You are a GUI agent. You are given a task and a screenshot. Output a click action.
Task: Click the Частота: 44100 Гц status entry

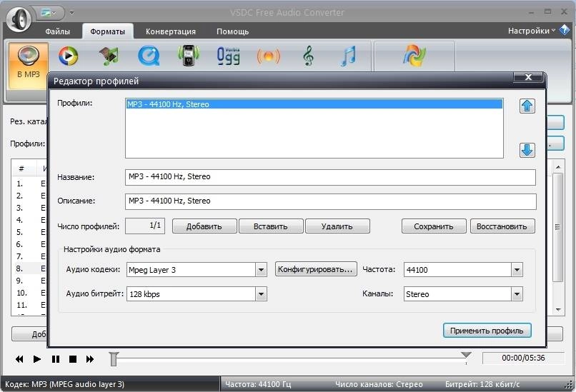(x=258, y=384)
